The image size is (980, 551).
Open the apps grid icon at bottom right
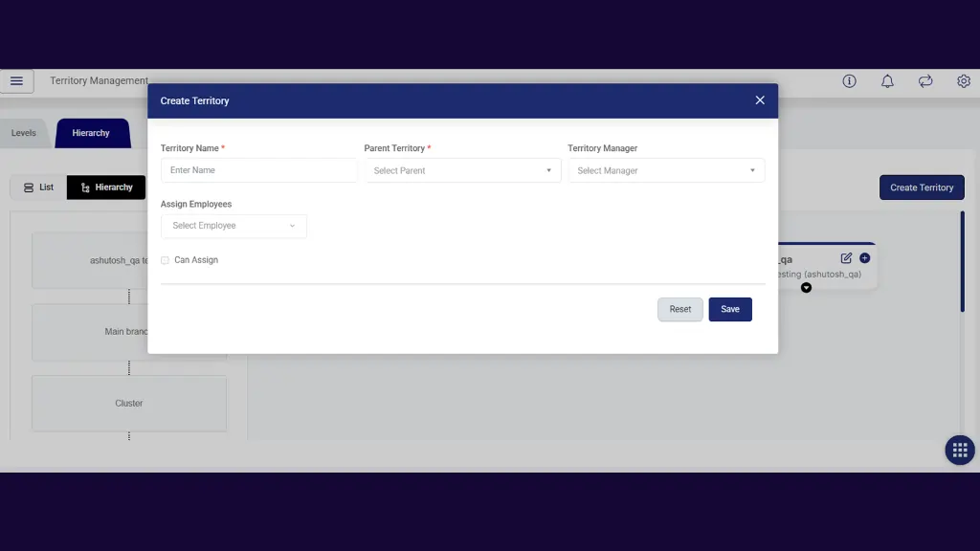click(x=959, y=450)
